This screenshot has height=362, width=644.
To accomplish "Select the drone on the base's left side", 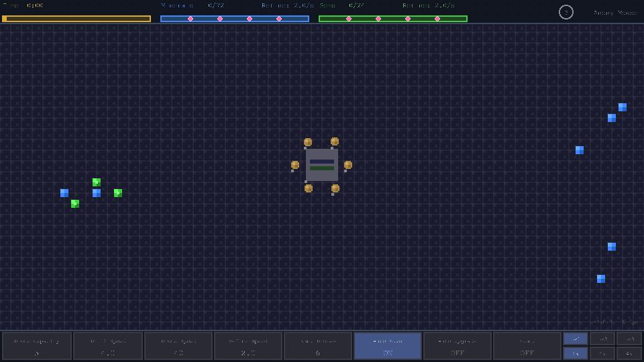I will [x=295, y=165].
